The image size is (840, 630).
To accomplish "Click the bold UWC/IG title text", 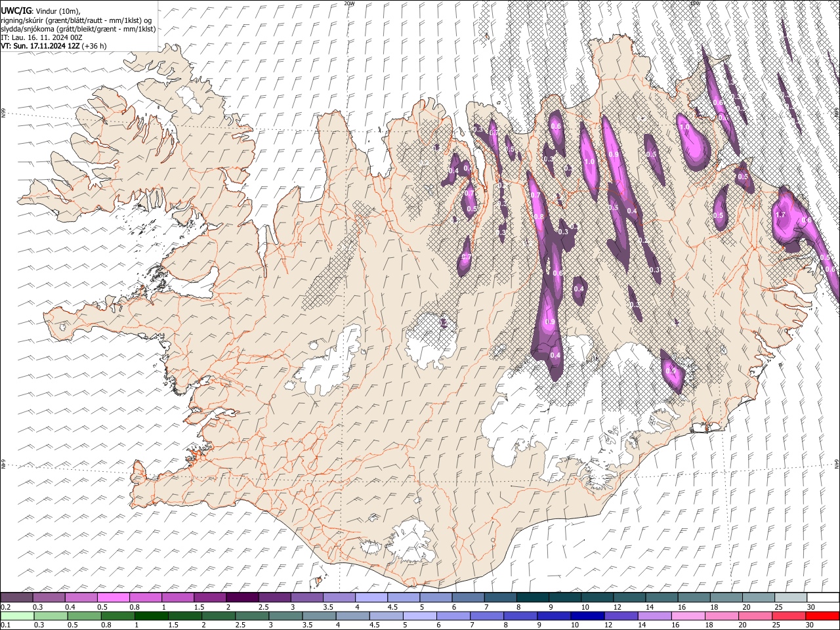I will (16, 10).
